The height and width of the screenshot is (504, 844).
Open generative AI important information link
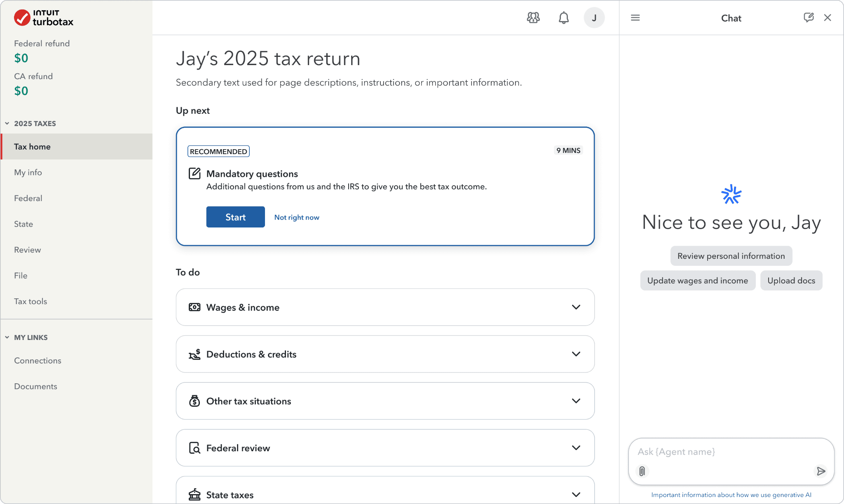[731, 495]
